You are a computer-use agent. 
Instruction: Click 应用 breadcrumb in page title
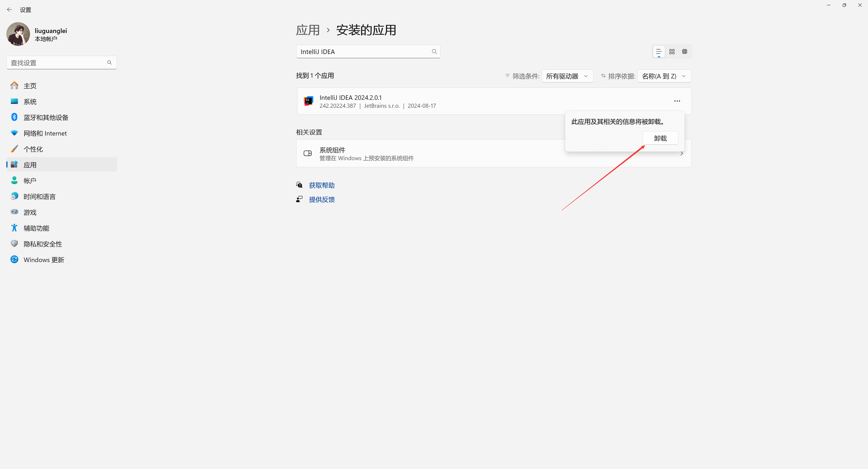308,30
